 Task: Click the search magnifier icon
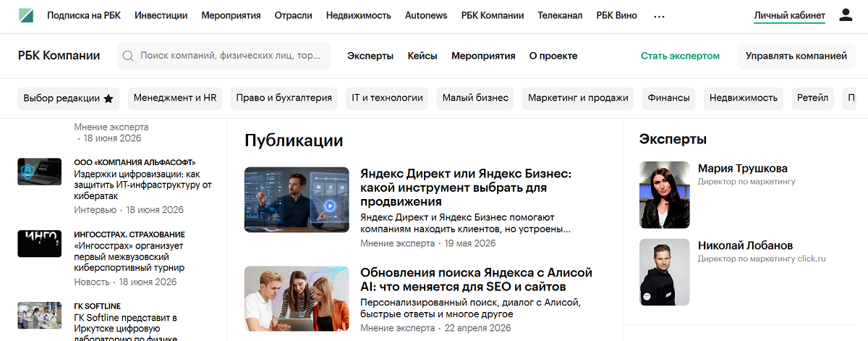pos(128,56)
